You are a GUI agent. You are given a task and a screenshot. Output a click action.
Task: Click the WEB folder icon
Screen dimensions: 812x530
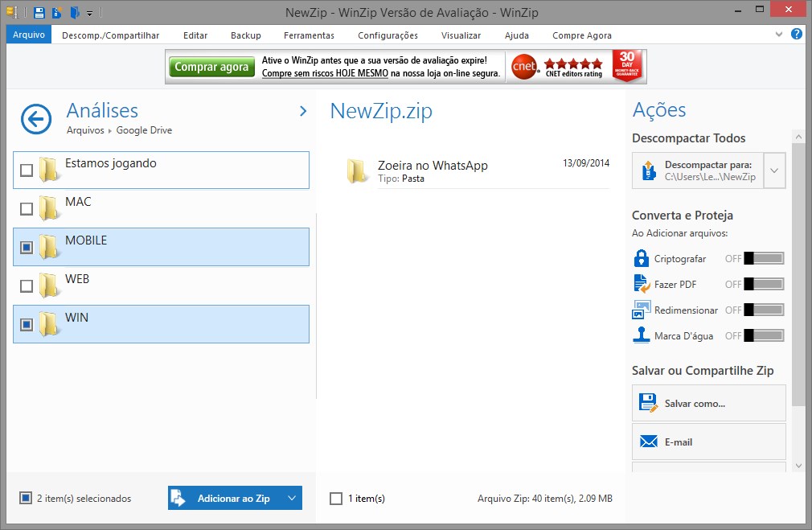(x=49, y=286)
